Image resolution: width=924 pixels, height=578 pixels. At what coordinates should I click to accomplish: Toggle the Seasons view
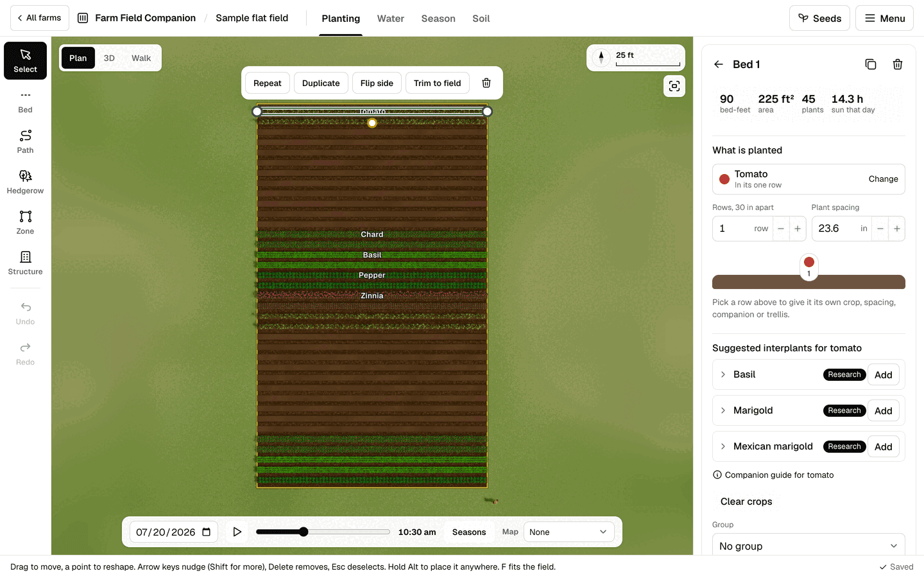click(469, 532)
